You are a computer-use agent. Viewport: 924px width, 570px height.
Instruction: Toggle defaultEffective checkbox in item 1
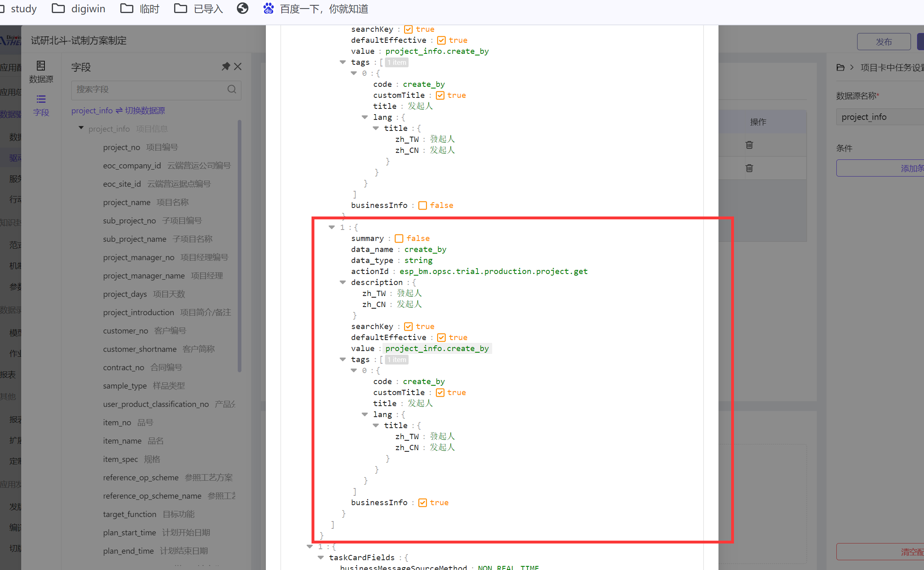(x=441, y=338)
